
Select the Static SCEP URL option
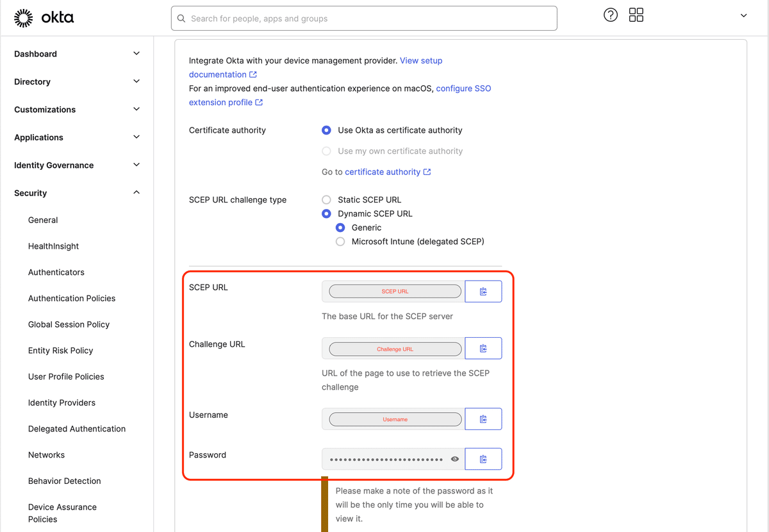point(326,199)
